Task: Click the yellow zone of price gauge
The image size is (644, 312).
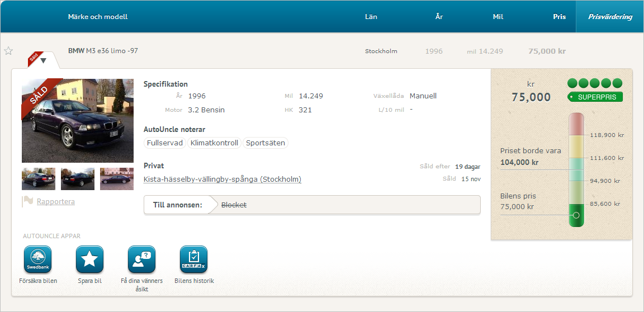Action: click(576, 147)
